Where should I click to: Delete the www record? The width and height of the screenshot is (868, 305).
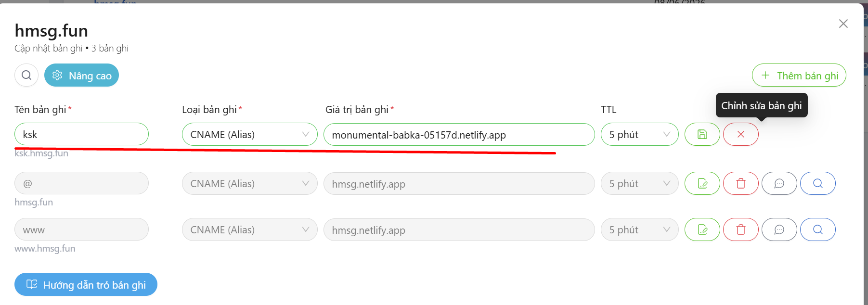[x=740, y=230]
